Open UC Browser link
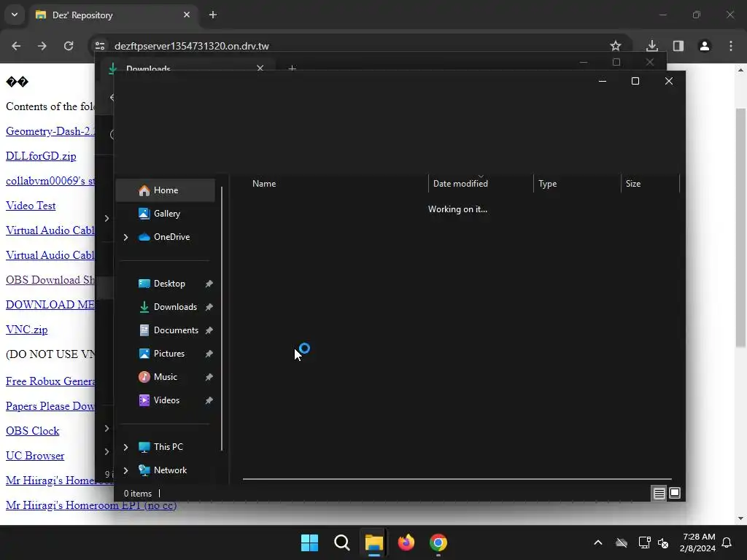747x560 pixels. click(x=35, y=456)
